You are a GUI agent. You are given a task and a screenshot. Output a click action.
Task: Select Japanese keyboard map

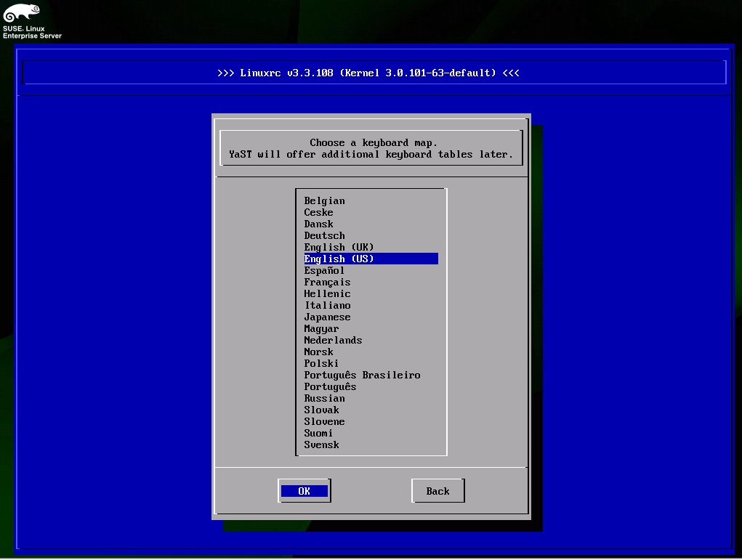tap(327, 317)
